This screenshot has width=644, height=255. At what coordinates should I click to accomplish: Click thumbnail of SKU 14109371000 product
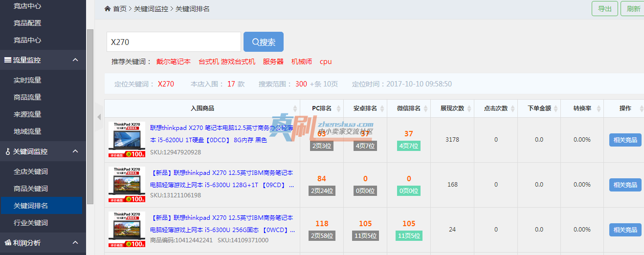127,230
